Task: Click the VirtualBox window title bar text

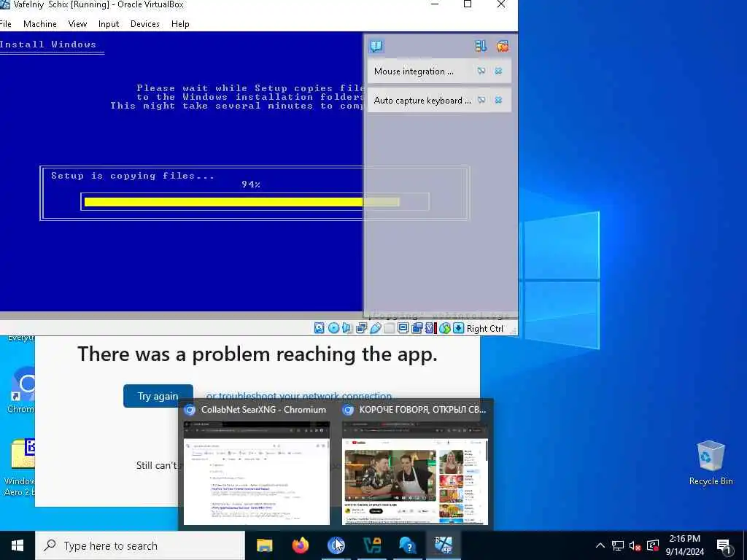Action: pyautogui.click(x=98, y=5)
